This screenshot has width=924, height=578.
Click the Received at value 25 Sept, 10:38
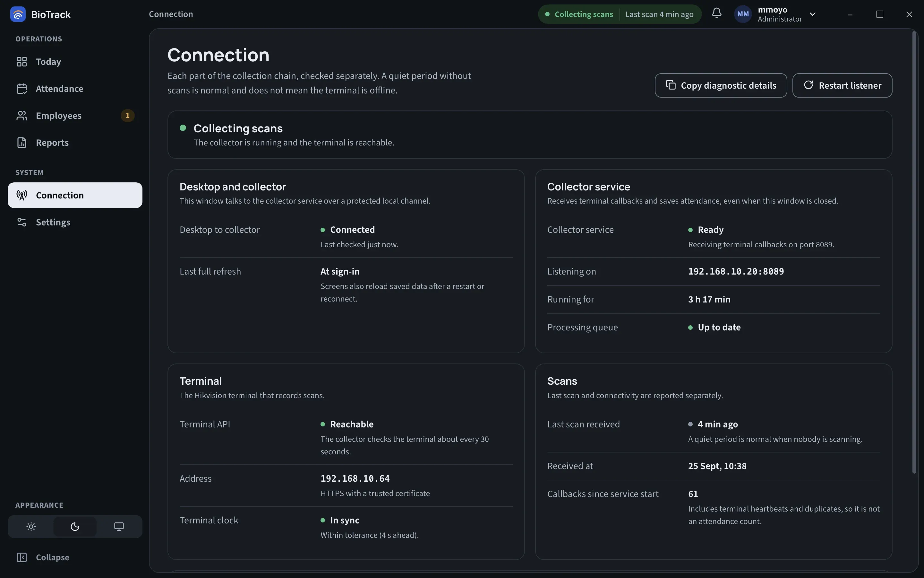point(717,466)
